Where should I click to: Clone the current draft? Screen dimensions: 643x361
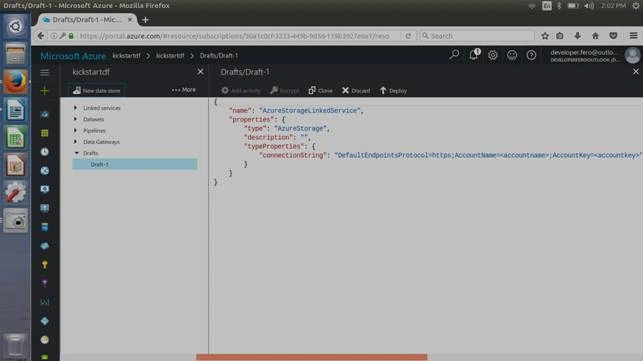pyautogui.click(x=320, y=91)
